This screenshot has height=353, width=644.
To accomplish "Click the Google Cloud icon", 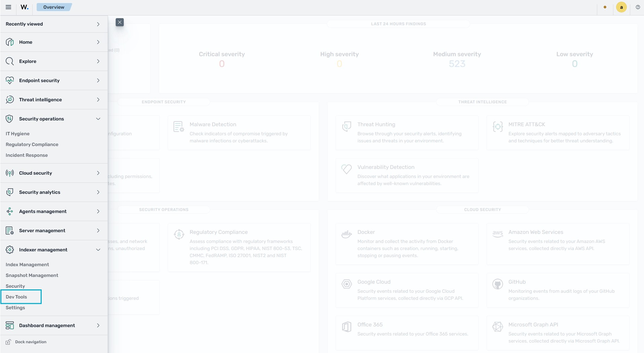I will click(x=347, y=284).
